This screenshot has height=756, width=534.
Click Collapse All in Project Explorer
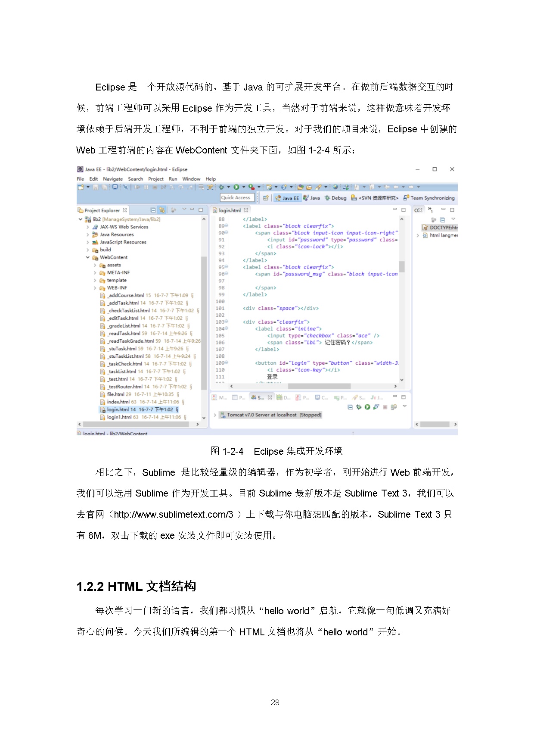pyautogui.click(x=153, y=210)
